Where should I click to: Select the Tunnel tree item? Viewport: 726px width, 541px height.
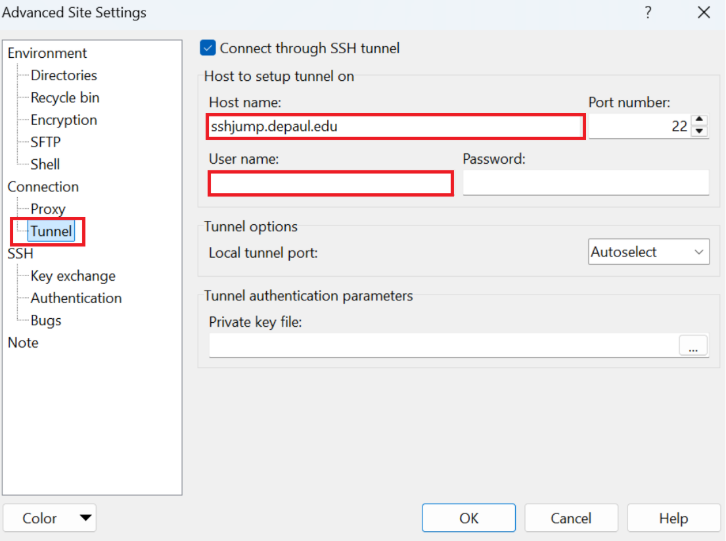click(51, 231)
